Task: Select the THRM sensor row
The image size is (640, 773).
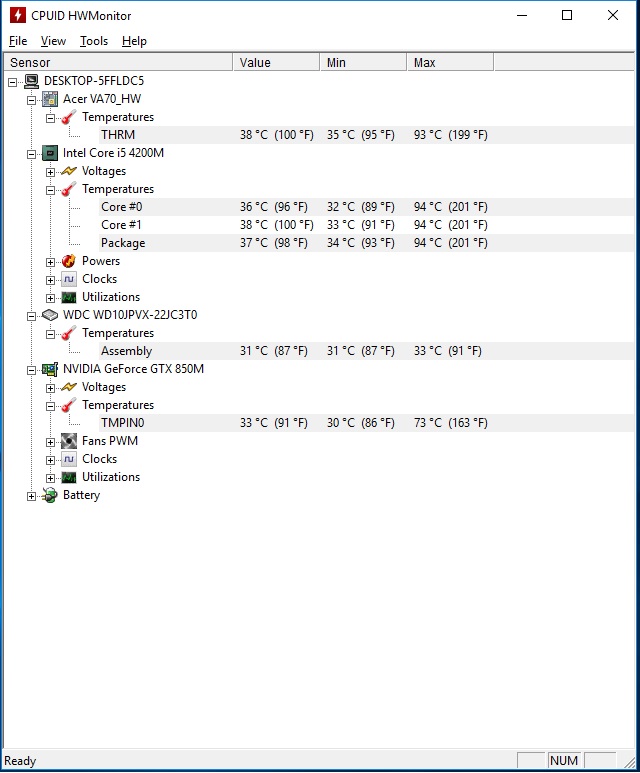Action: coord(366,135)
